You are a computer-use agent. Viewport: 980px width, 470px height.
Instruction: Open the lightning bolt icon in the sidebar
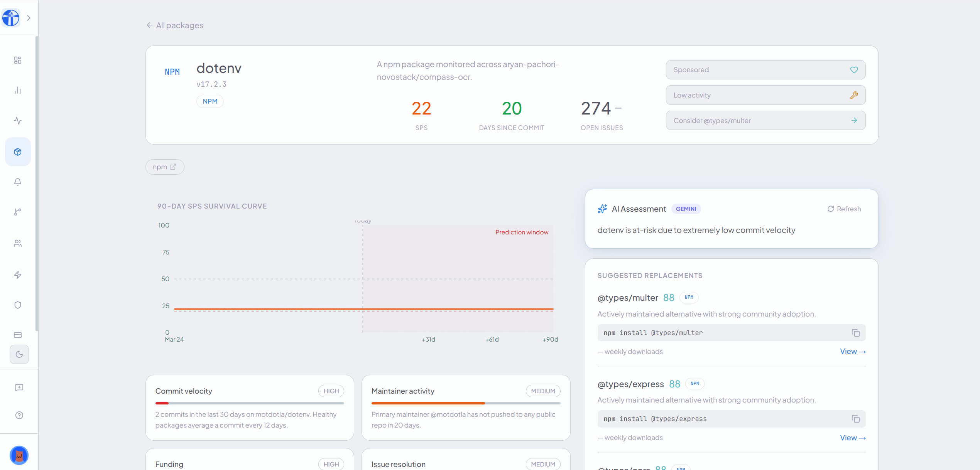tap(18, 275)
